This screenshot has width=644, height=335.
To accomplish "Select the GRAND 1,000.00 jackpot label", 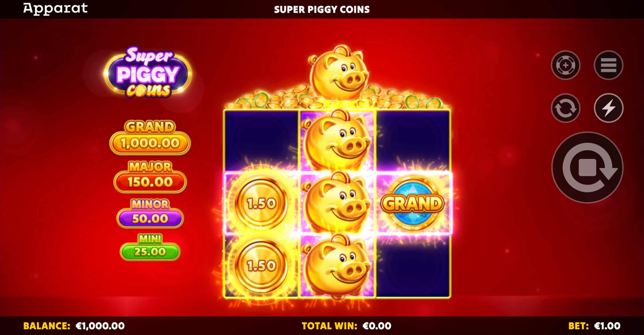I will (x=150, y=137).
